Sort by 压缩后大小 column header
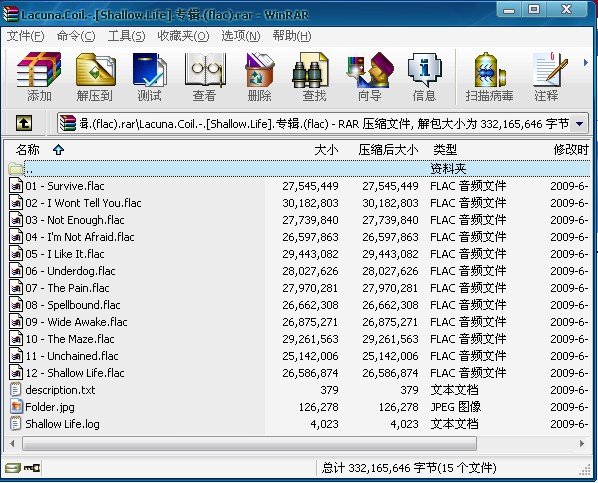Viewport: 598px width, 483px height. (x=388, y=150)
